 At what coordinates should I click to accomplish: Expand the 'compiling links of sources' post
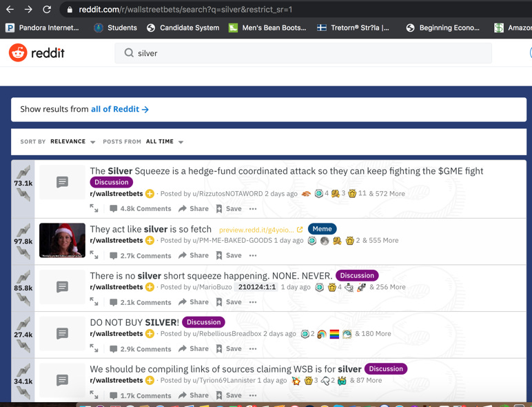[x=94, y=395]
